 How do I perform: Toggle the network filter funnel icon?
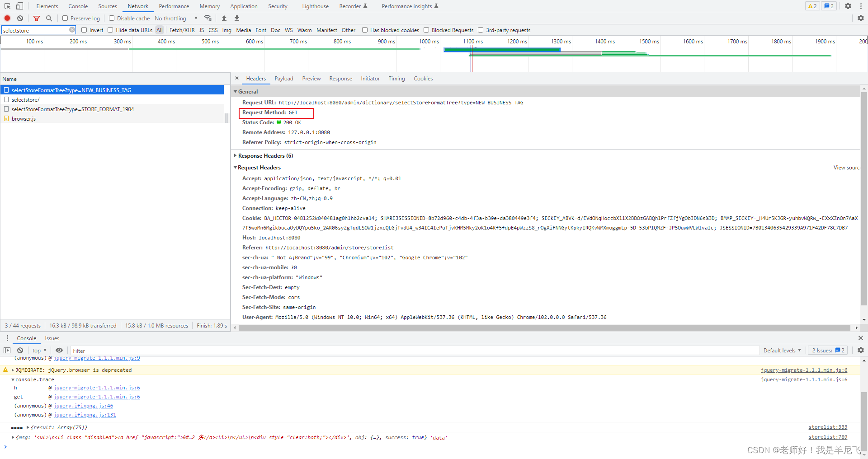pos(37,18)
